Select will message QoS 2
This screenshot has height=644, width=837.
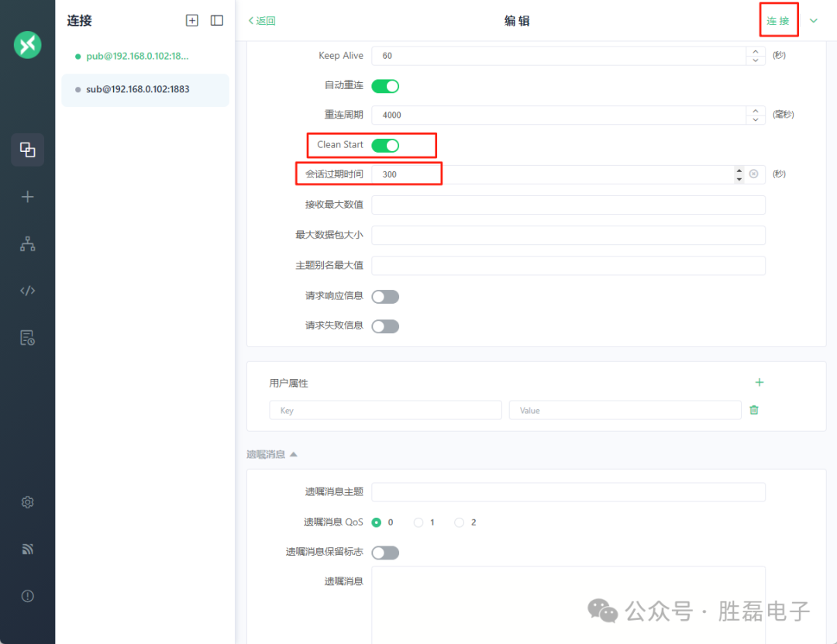[459, 522]
